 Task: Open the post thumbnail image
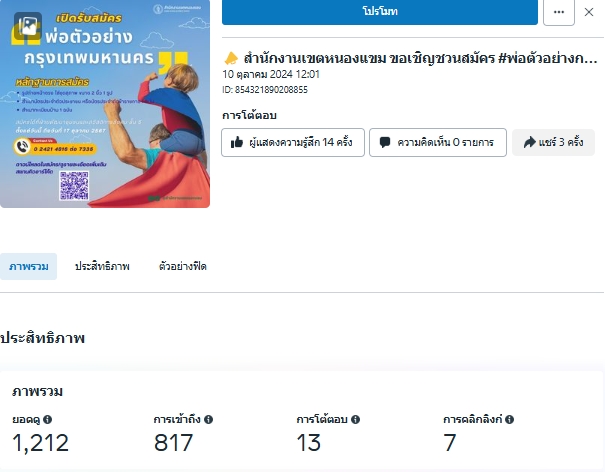105,104
